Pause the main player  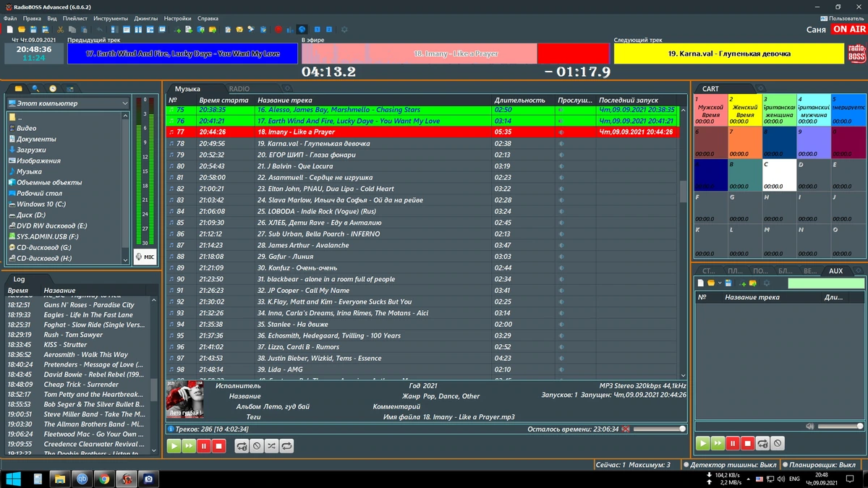(204, 446)
